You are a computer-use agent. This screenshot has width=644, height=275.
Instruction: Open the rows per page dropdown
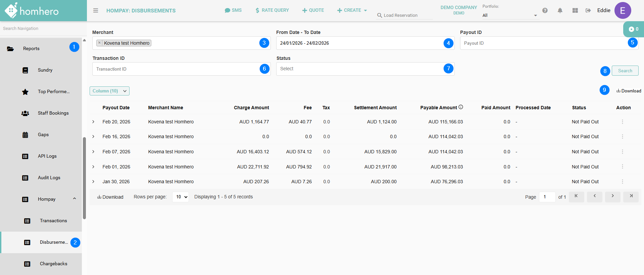(181, 197)
